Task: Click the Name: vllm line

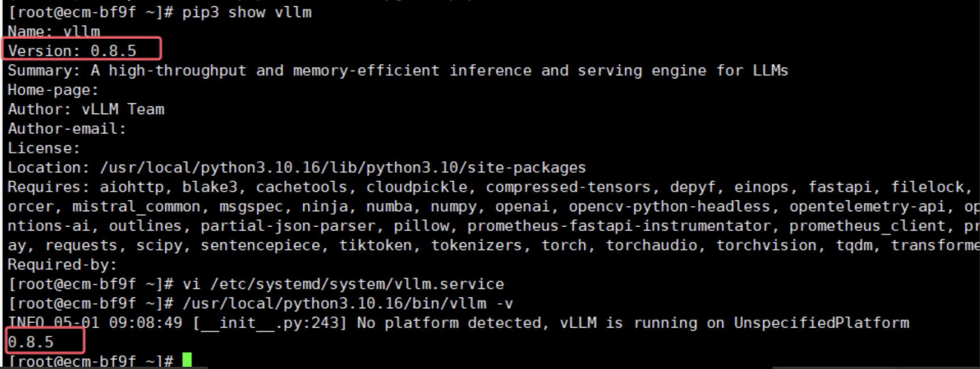Action: [54, 31]
